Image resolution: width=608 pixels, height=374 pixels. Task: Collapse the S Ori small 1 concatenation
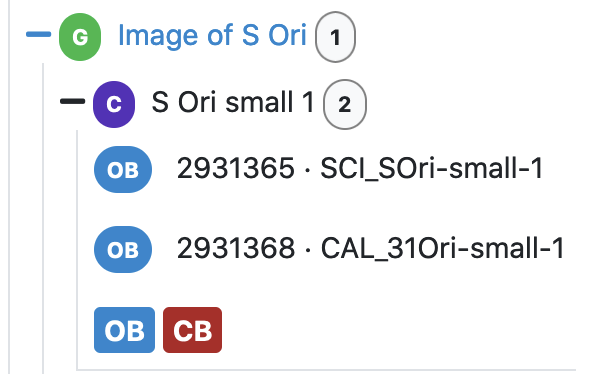[x=73, y=102]
